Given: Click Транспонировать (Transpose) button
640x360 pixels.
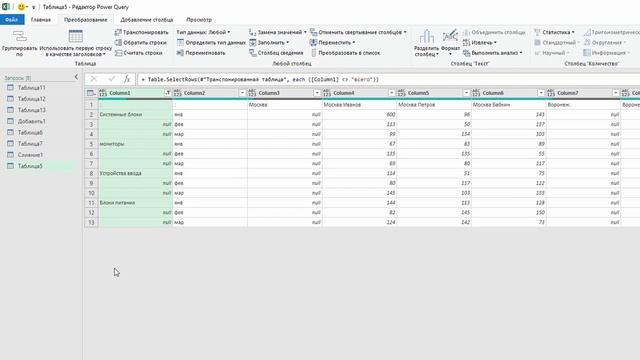Looking at the screenshot, I should click(x=142, y=32).
